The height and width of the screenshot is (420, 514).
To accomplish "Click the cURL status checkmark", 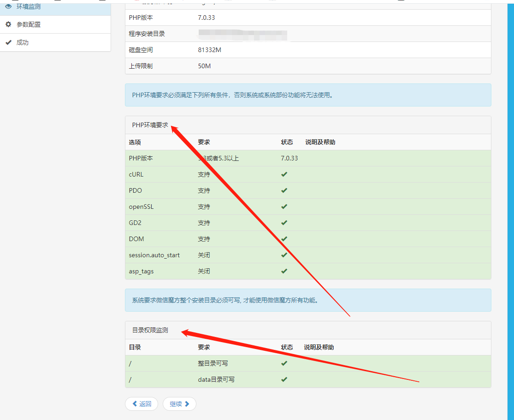I will click(x=284, y=174).
